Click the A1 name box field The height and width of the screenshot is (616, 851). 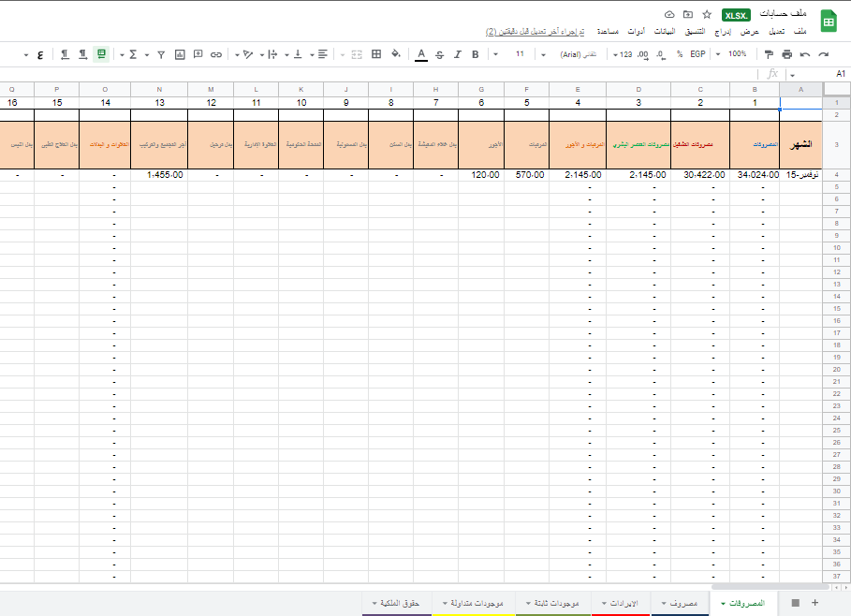click(824, 73)
